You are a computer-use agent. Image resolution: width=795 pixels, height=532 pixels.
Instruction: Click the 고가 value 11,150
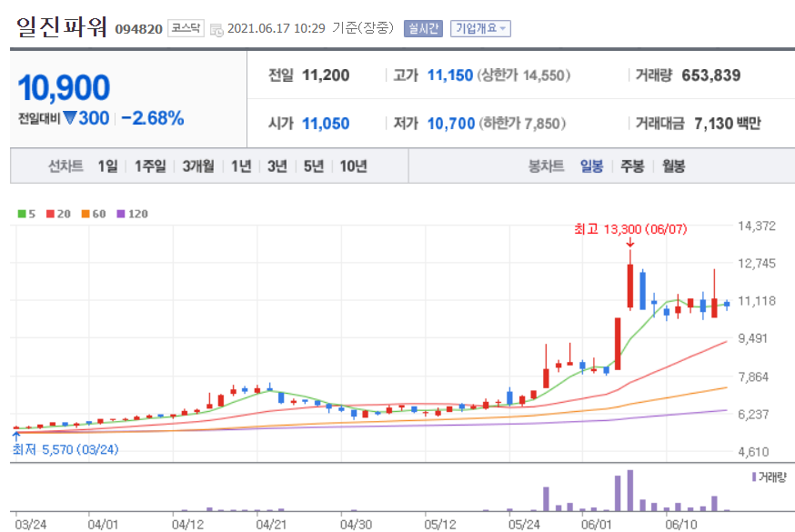[x=449, y=75]
